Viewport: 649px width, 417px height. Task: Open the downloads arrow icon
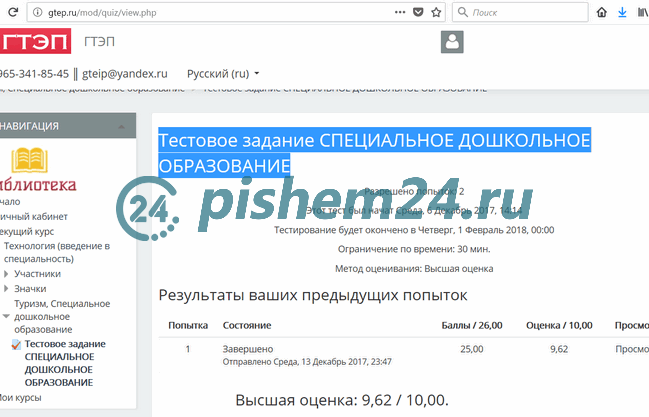point(622,13)
